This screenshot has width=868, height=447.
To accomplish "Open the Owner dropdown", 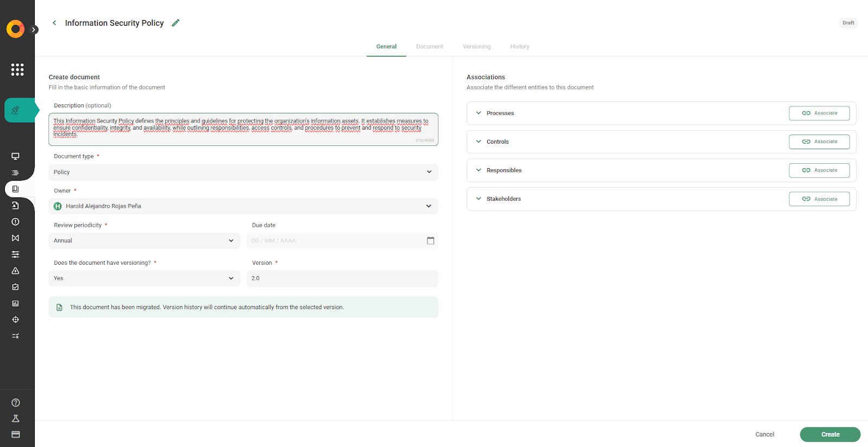I will click(243, 206).
